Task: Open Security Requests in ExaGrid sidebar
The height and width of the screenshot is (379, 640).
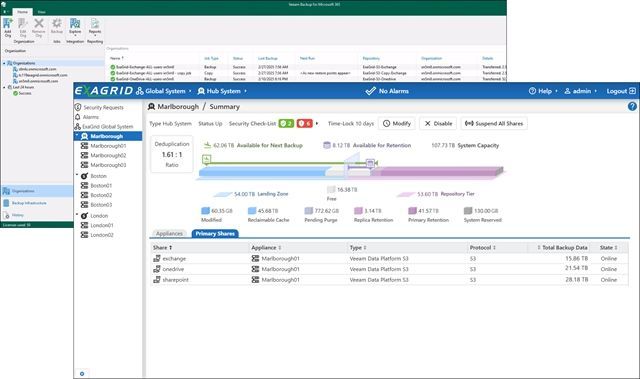Action: point(99,107)
